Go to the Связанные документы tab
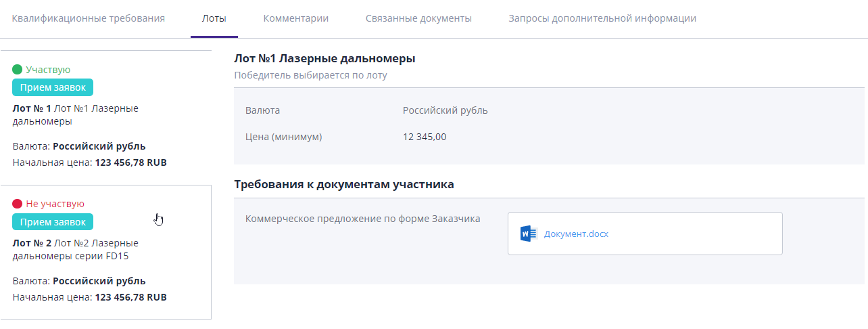 coord(418,18)
